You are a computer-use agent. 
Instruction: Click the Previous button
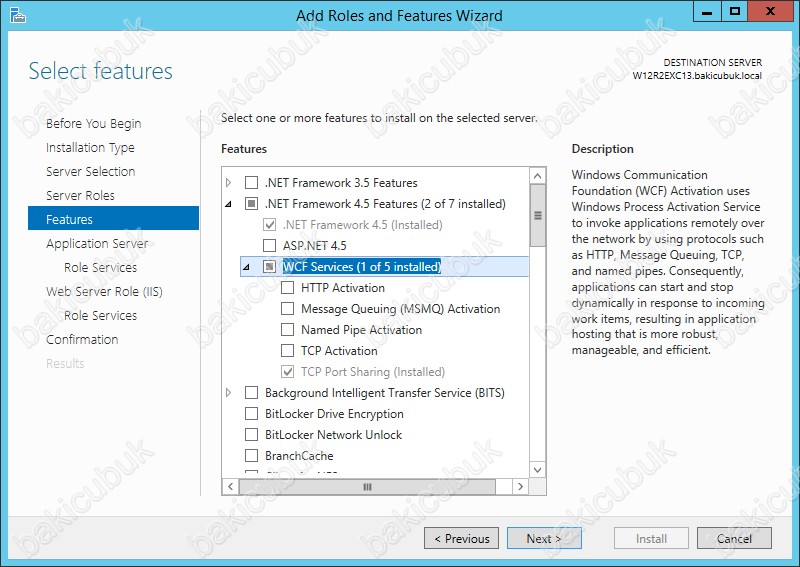[461, 538]
